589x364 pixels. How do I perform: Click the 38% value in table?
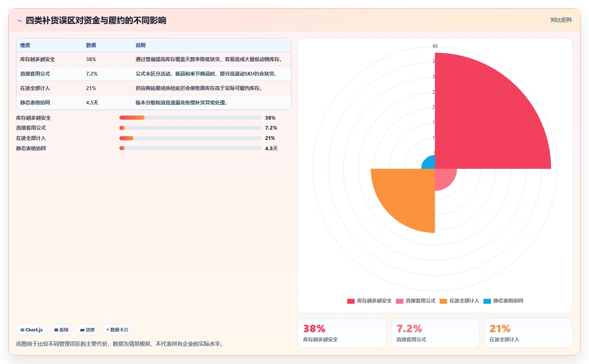pos(91,59)
